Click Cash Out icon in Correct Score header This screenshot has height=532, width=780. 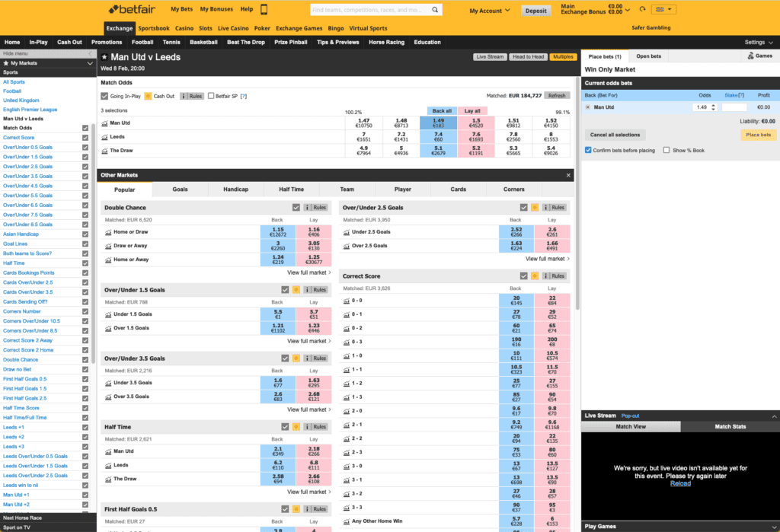click(535, 276)
